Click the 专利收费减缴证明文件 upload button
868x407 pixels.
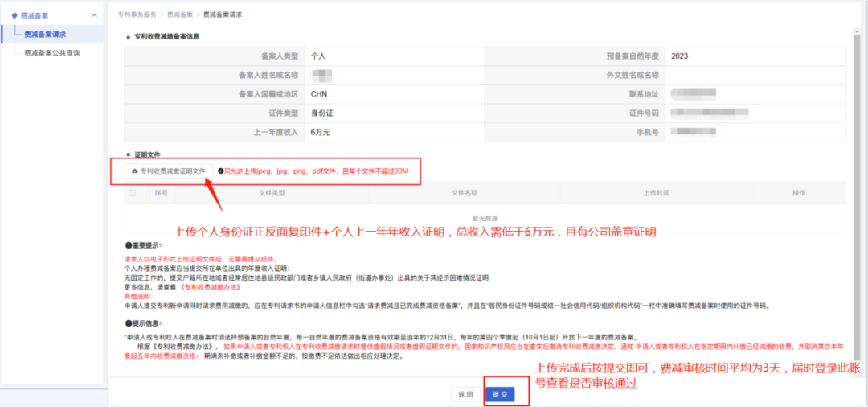tap(168, 171)
